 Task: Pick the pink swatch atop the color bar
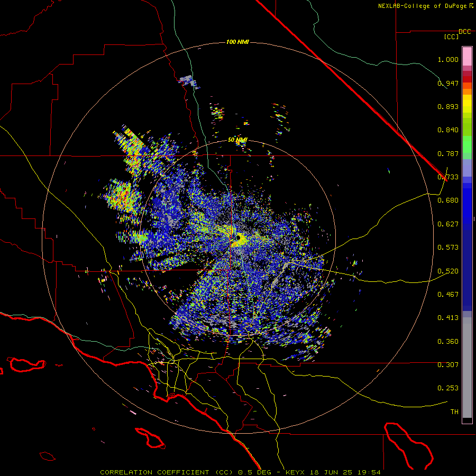[467, 57]
